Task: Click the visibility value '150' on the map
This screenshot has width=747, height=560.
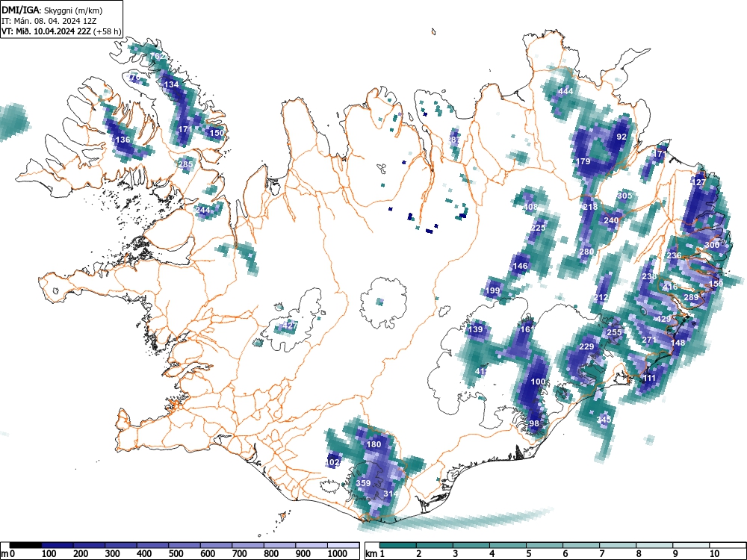Action: pos(217,133)
